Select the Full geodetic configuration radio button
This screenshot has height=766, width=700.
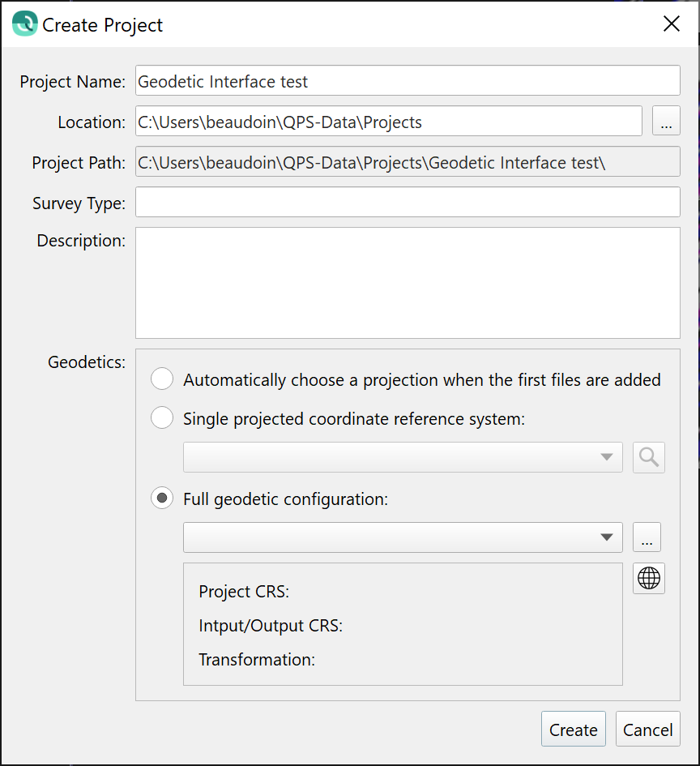(163, 499)
